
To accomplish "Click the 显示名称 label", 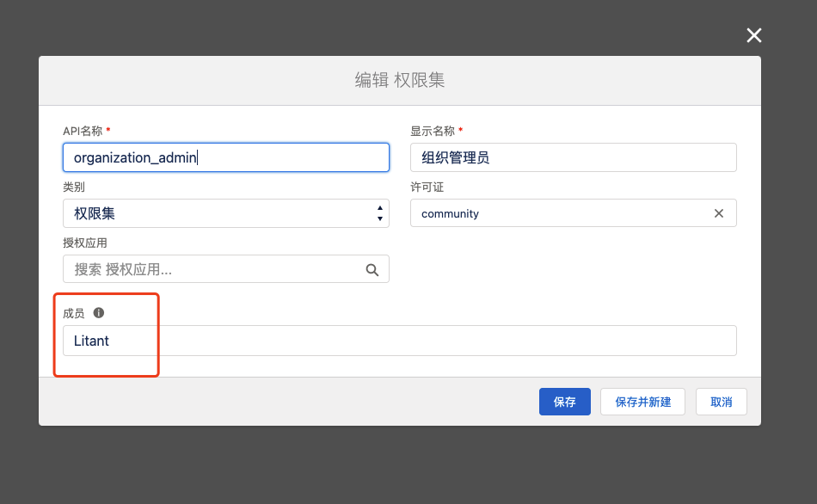I will click(x=433, y=131).
